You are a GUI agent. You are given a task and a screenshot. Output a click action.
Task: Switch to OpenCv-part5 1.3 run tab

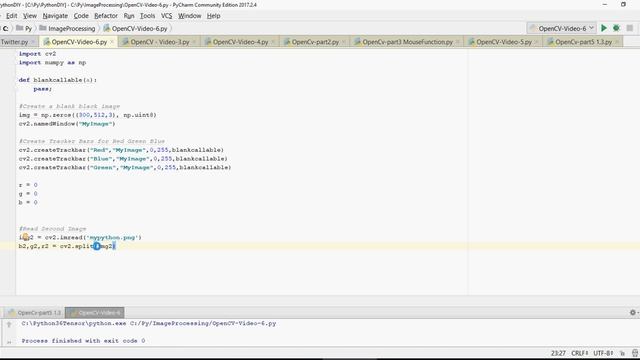pyautogui.click(x=35, y=313)
